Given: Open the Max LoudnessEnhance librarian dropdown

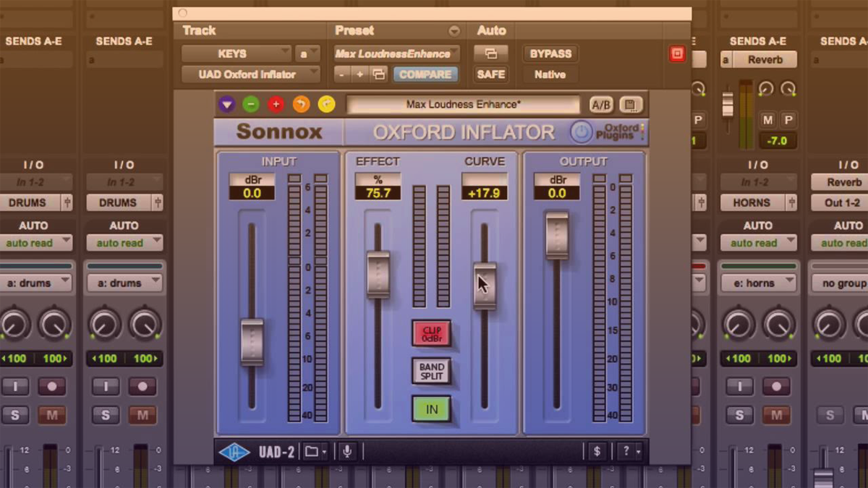Looking at the screenshot, I should (x=397, y=53).
